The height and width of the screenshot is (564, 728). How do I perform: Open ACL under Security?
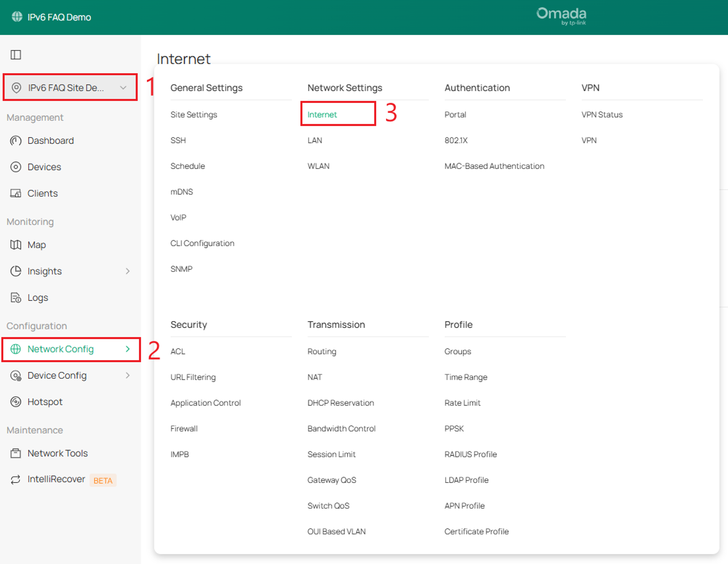pyautogui.click(x=178, y=351)
